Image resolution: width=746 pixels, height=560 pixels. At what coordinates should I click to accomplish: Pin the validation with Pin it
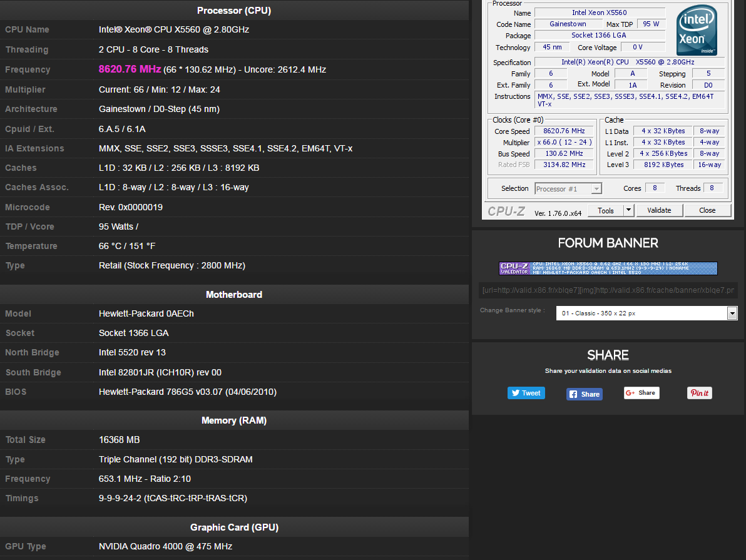coord(699,393)
